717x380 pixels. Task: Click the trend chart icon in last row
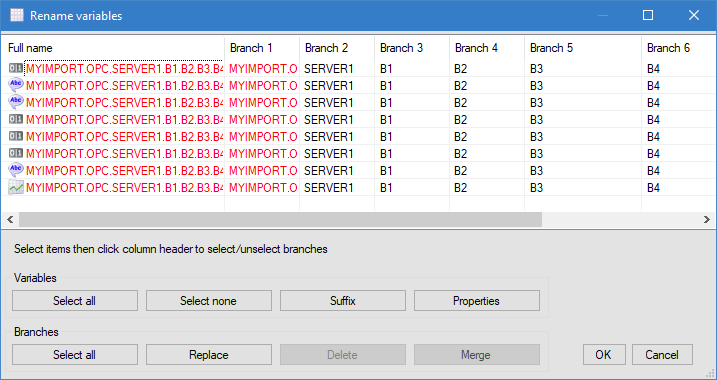pyautogui.click(x=16, y=187)
